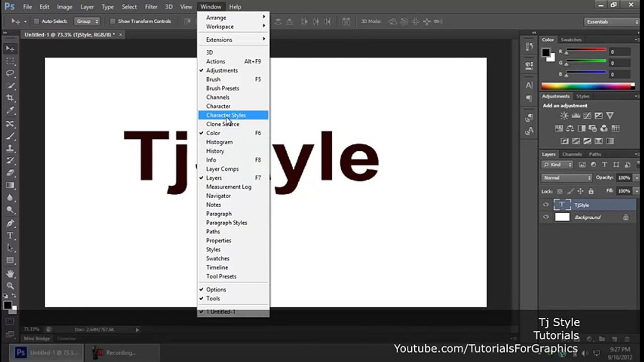The width and height of the screenshot is (644, 362).
Task: Add a Levels adjustment
Action: [x=576, y=116]
